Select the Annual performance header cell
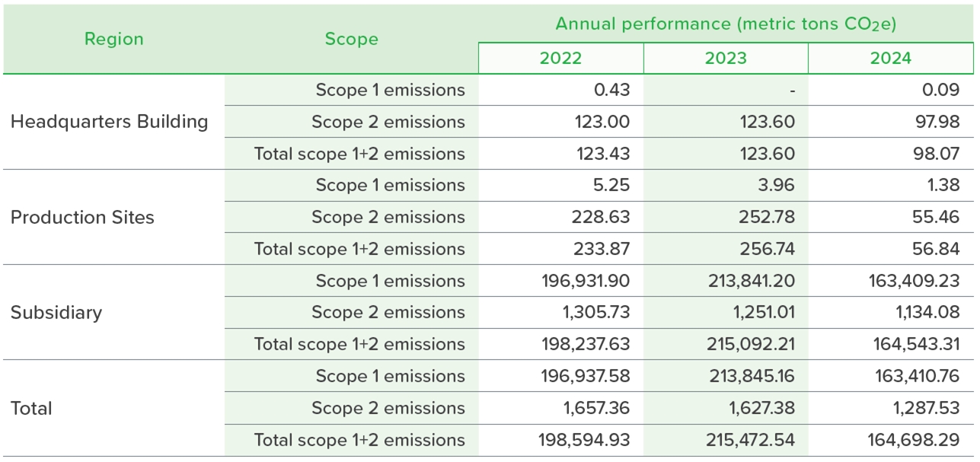The width and height of the screenshot is (980, 462). pos(725,24)
